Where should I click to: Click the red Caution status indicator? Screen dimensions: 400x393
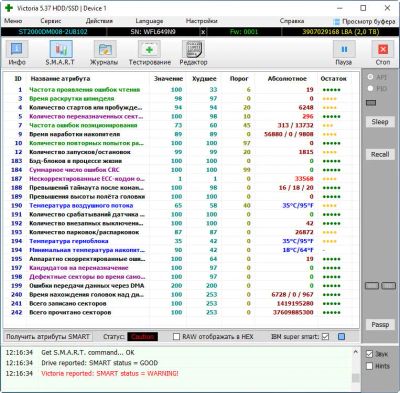click(143, 337)
